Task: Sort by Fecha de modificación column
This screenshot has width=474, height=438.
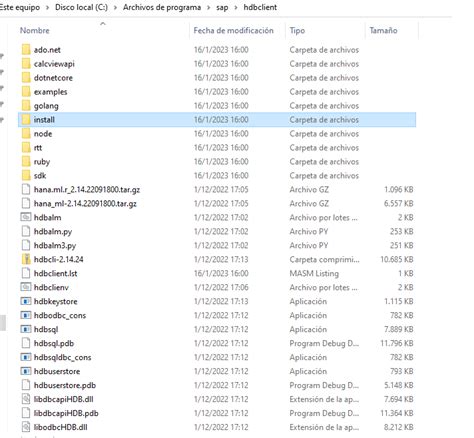Action: pos(233,30)
